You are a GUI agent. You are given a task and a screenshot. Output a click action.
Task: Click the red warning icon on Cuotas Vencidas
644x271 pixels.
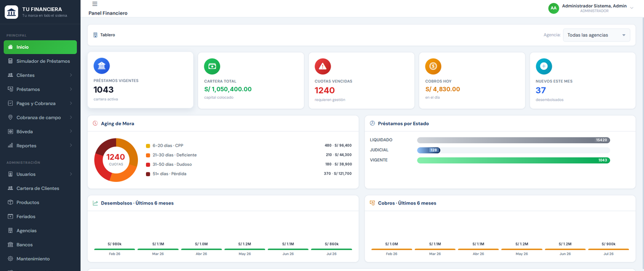click(323, 66)
